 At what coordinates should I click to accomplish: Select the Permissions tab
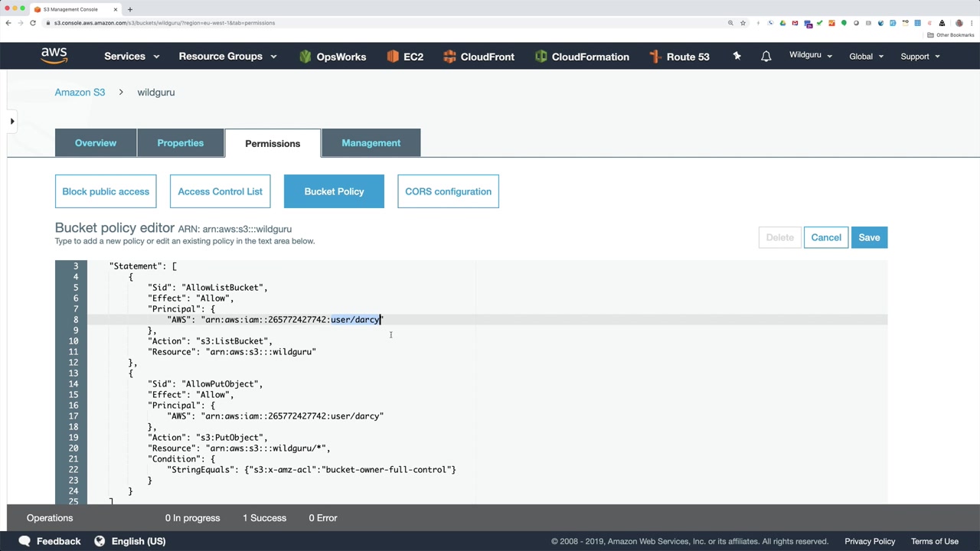click(273, 143)
